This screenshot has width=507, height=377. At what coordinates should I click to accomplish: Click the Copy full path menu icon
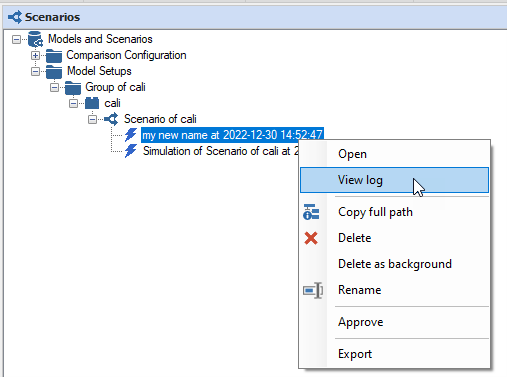(x=311, y=212)
